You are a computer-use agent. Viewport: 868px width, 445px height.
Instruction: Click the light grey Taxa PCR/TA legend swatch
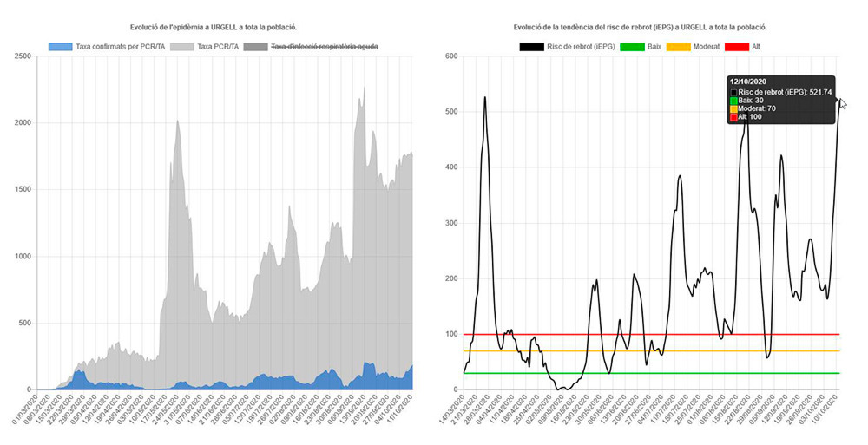click(x=182, y=46)
